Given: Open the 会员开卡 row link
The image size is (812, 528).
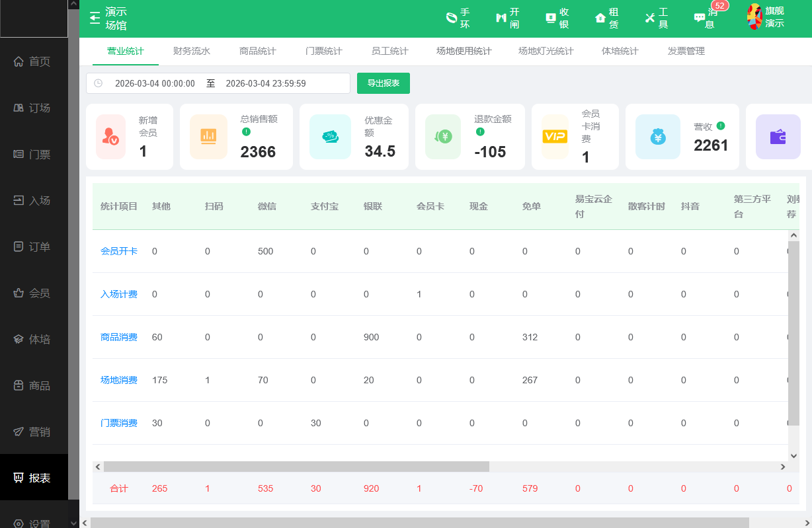Looking at the screenshot, I should click(x=119, y=251).
